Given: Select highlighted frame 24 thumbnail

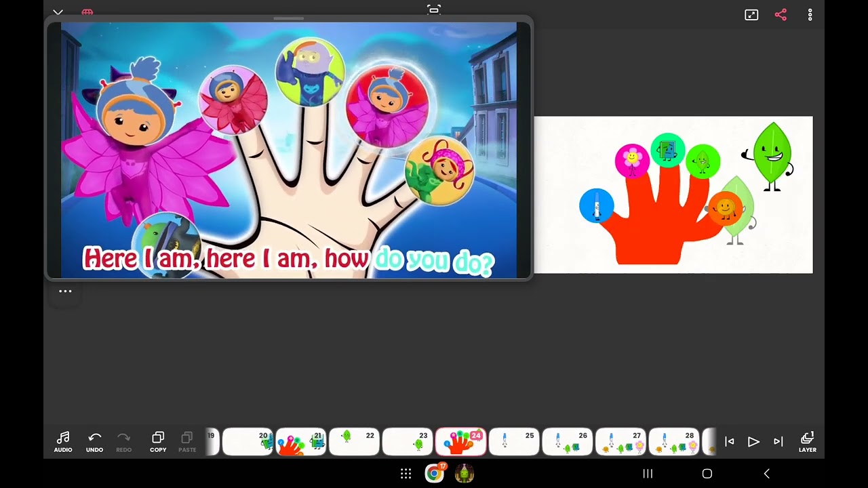Looking at the screenshot, I should (x=460, y=442).
